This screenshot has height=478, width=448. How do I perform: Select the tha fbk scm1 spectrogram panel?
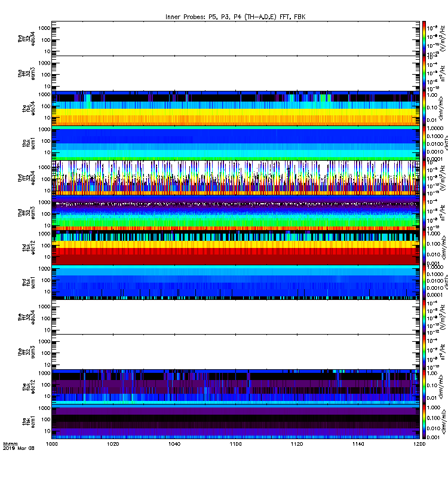click(235, 143)
